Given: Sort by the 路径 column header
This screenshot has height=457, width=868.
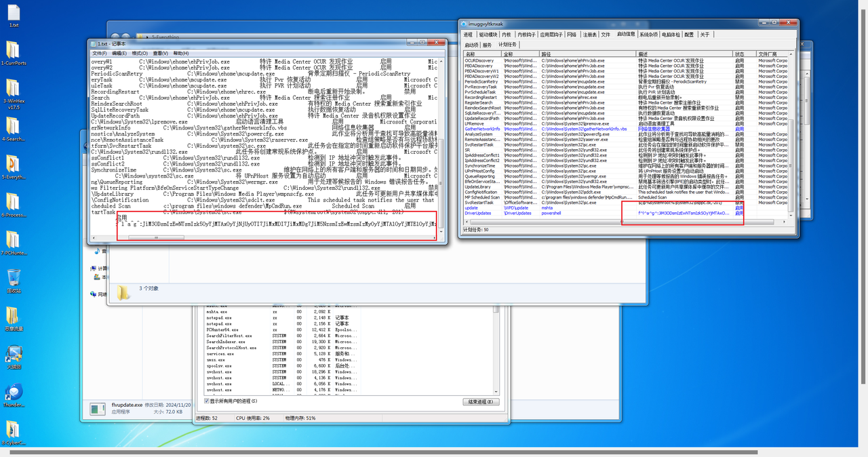Looking at the screenshot, I should click(589, 54).
